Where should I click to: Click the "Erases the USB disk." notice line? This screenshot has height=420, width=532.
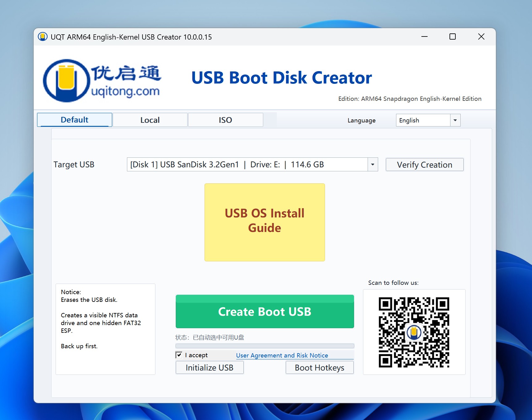pyautogui.click(x=89, y=300)
